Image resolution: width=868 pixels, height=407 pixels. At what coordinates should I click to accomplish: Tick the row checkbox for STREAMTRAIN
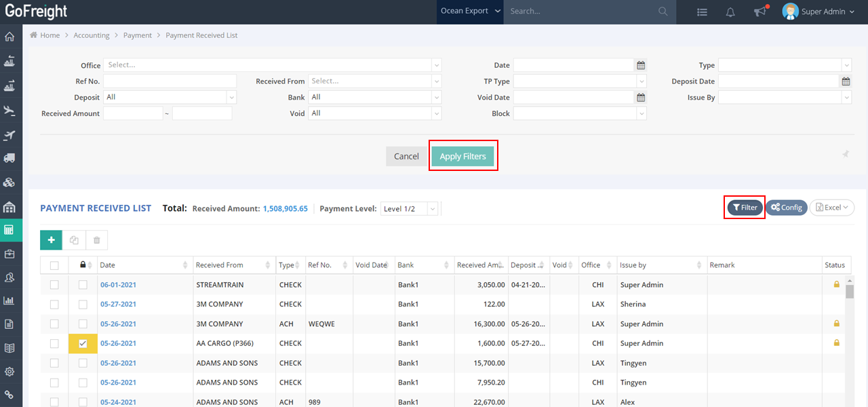click(x=54, y=285)
